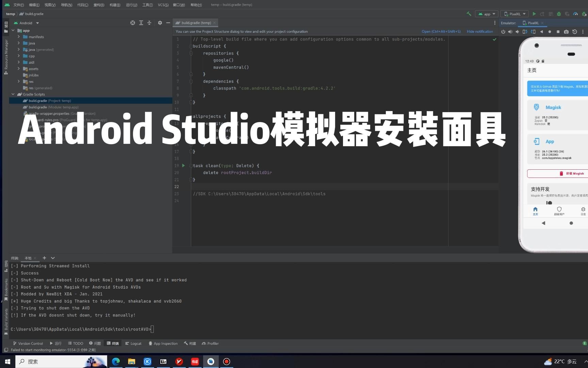588x368 pixels.
Task: Select the build.gradle (temp) editor tab
Action: coord(196,23)
